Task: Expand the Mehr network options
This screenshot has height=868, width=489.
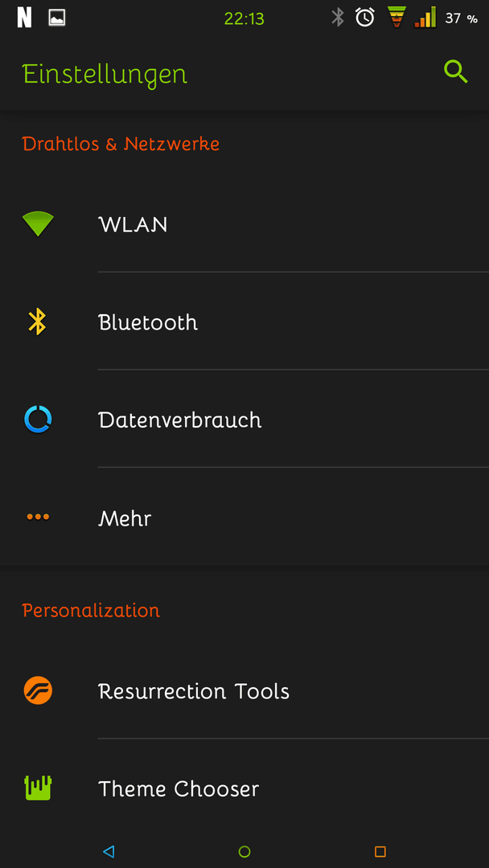Action: coord(244,517)
